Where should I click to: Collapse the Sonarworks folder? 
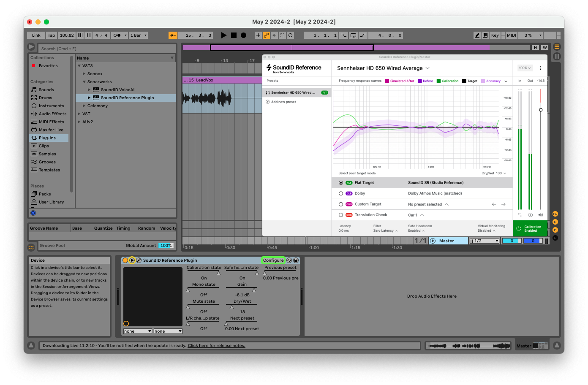point(84,82)
